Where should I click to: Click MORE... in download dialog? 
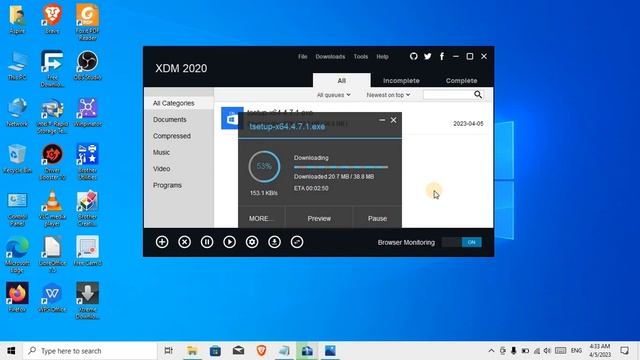point(261,218)
